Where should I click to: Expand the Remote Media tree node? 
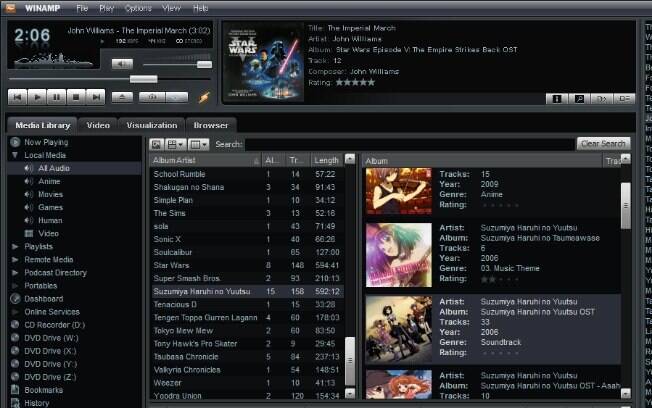[x=15, y=260]
